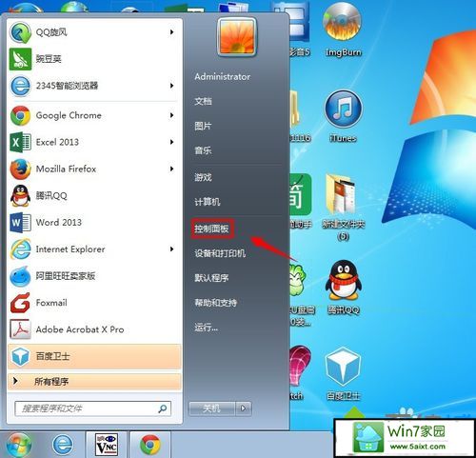This screenshot has width=476, height=458.
Task: Open the 百度卫士 desktop icon
Action: 344,373
